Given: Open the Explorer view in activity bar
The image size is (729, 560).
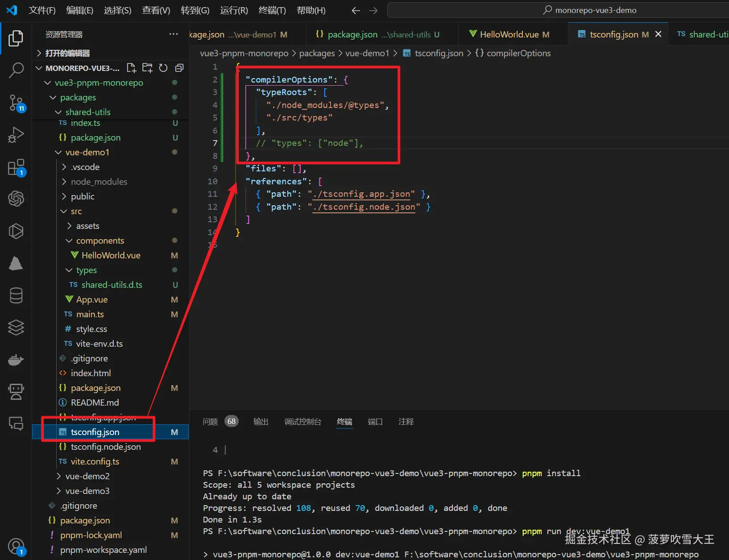Looking at the screenshot, I should click(x=16, y=38).
